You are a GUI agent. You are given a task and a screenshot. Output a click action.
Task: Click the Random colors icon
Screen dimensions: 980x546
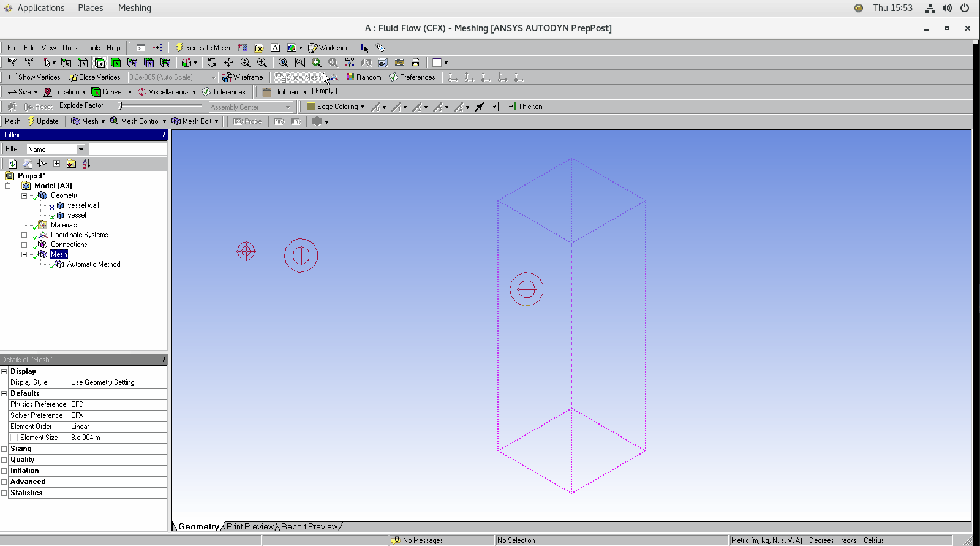point(364,77)
